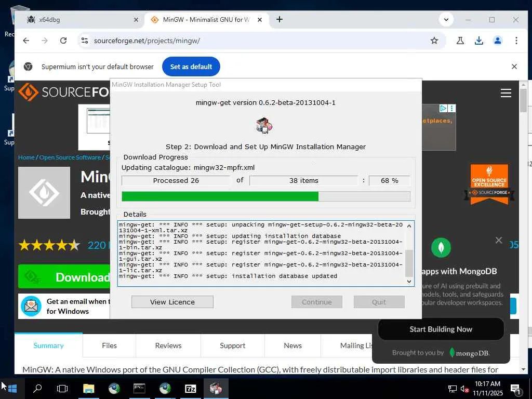Click the MinGW setup taskbar icon
Screen dimensions: 532x399
216,389
